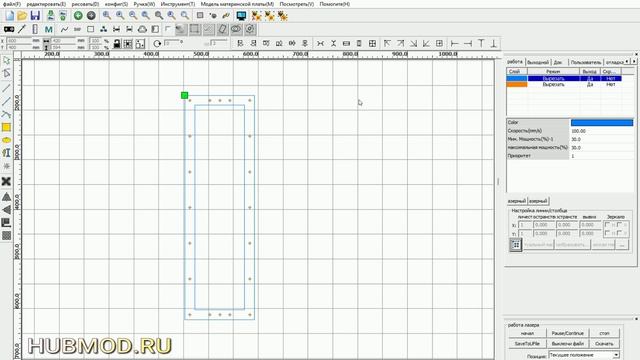Open the Инструмент(T) menu
The image size is (640, 360).
click(x=178, y=4)
